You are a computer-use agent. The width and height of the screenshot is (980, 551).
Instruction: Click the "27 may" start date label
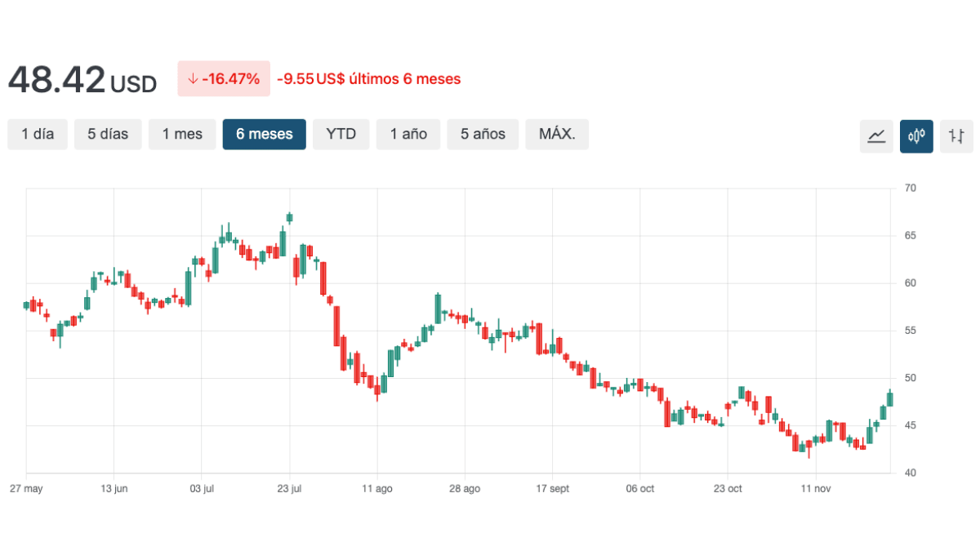point(26,489)
